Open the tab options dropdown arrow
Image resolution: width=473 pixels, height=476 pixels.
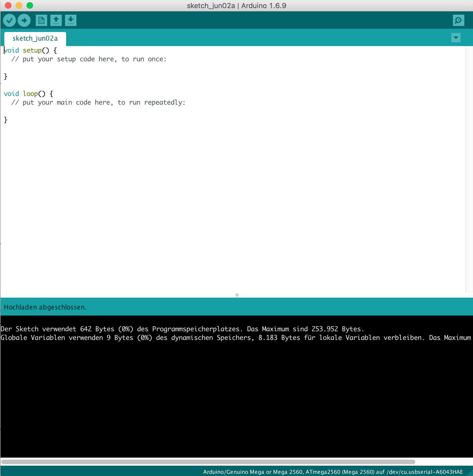tap(456, 38)
